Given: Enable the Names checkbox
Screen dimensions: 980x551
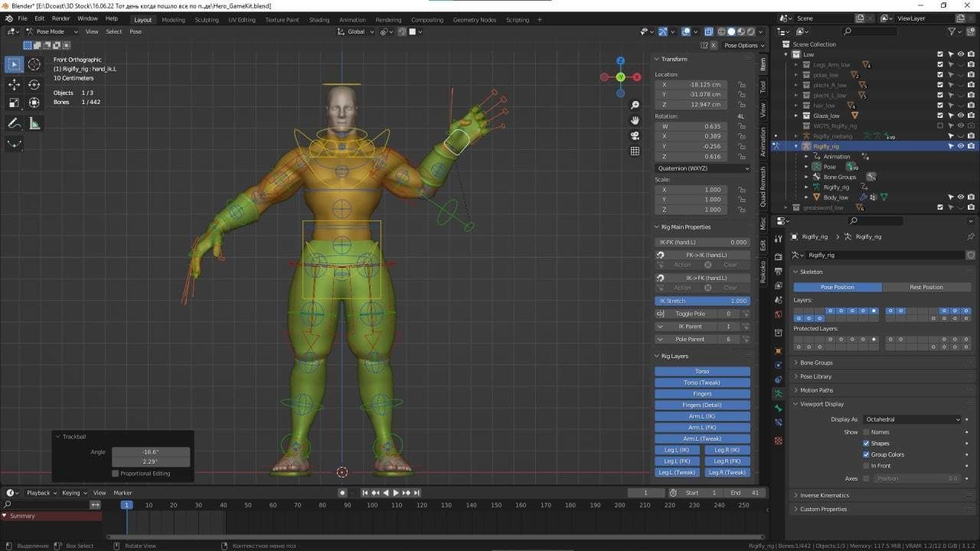Looking at the screenshot, I should [x=866, y=432].
